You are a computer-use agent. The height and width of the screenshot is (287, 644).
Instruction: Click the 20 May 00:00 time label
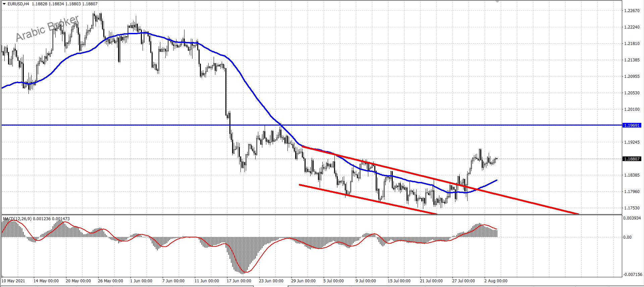pos(78,281)
